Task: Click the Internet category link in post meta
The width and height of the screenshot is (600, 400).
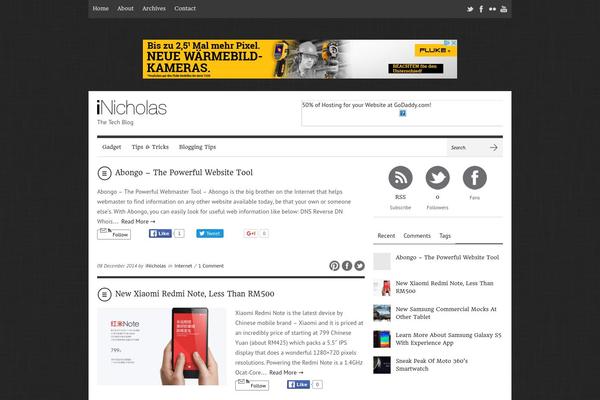Action: (x=183, y=266)
